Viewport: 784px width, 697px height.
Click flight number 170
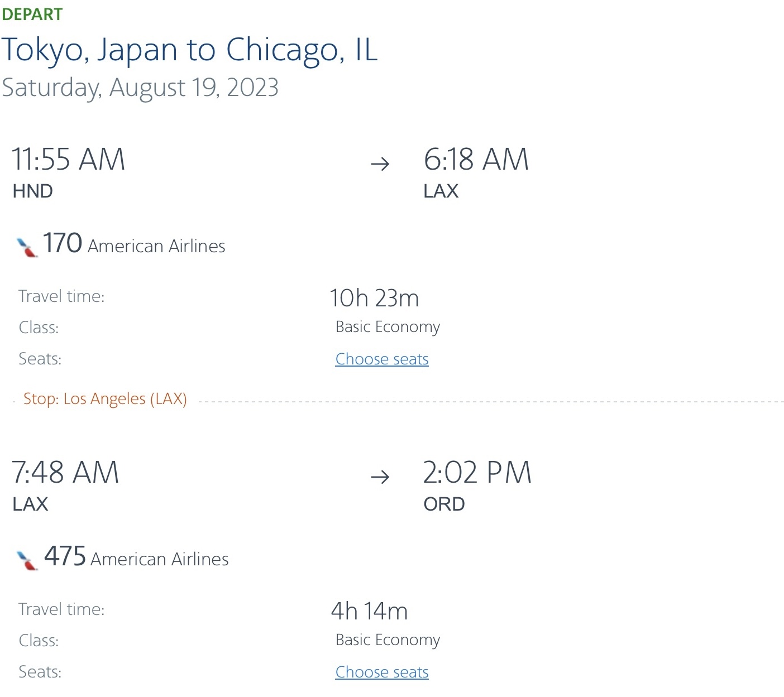pyautogui.click(x=63, y=243)
